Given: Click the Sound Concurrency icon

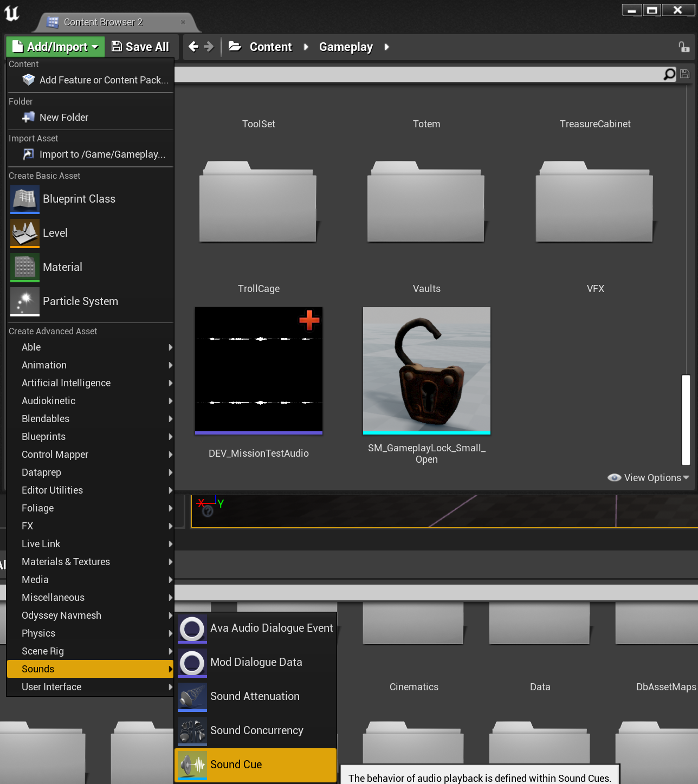Looking at the screenshot, I should (192, 730).
